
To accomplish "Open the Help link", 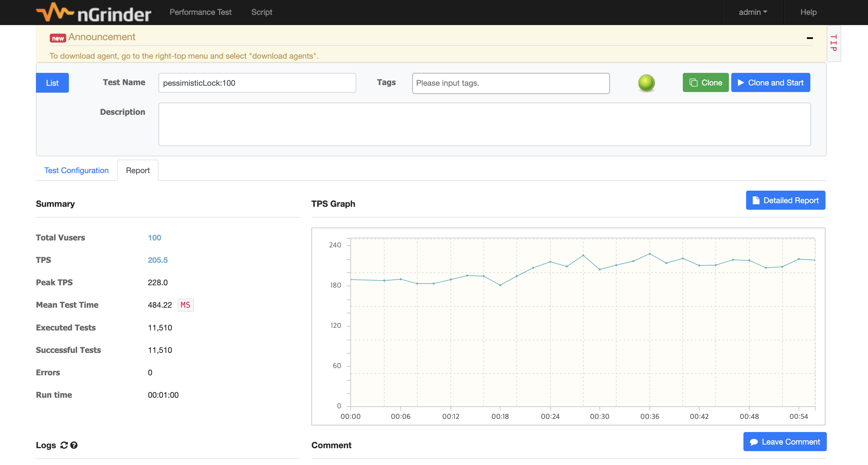I will point(808,12).
